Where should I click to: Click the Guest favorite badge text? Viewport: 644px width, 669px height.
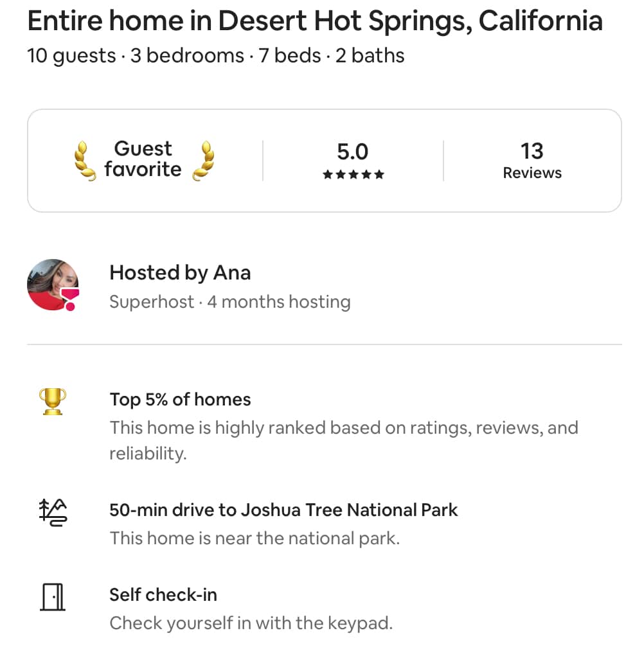[143, 159]
